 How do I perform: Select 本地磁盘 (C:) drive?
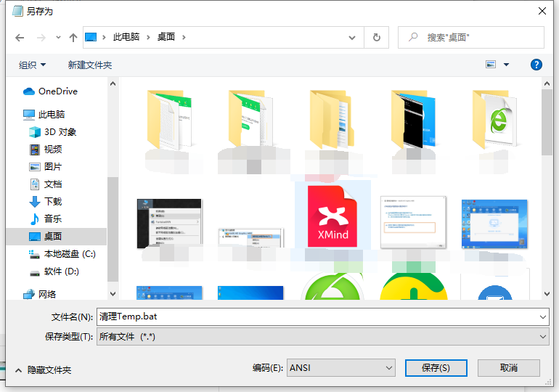pyautogui.click(x=70, y=254)
